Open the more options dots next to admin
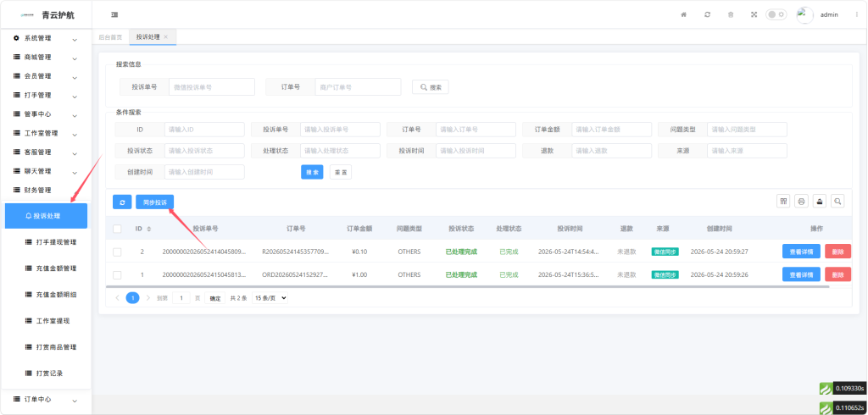The image size is (868, 415). click(856, 15)
